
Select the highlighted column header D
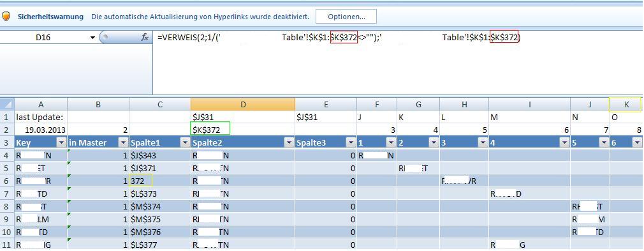[243, 105]
